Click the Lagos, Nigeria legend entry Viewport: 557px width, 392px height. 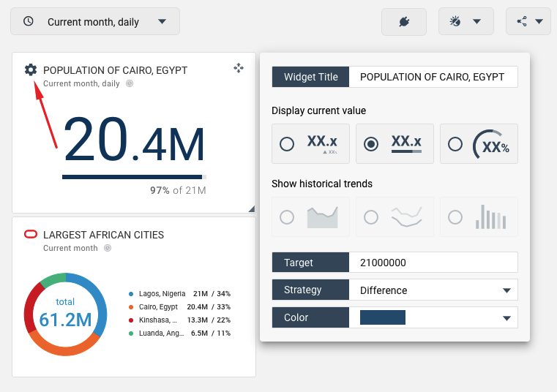pyautogui.click(x=179, y=294)
